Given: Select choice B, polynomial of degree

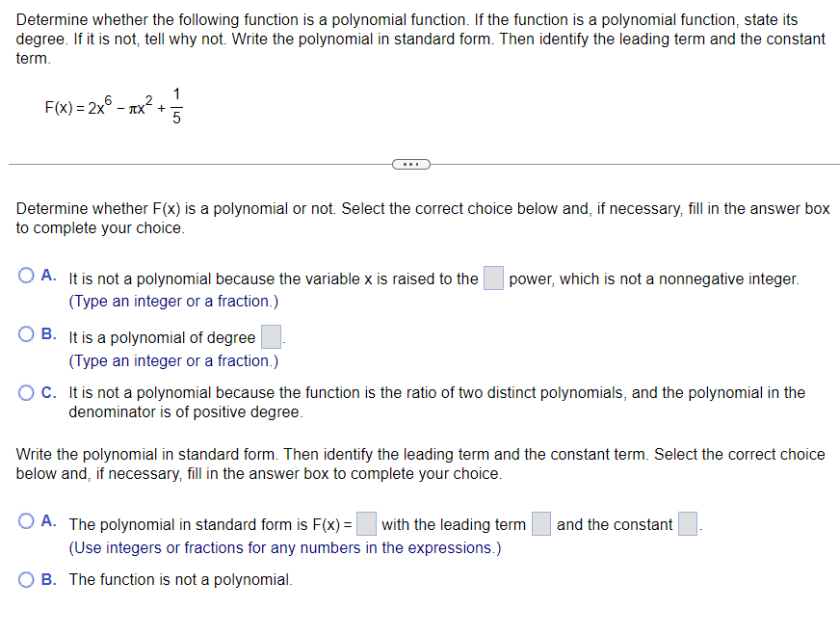Looking at the screenshot, I should (25, 334).
